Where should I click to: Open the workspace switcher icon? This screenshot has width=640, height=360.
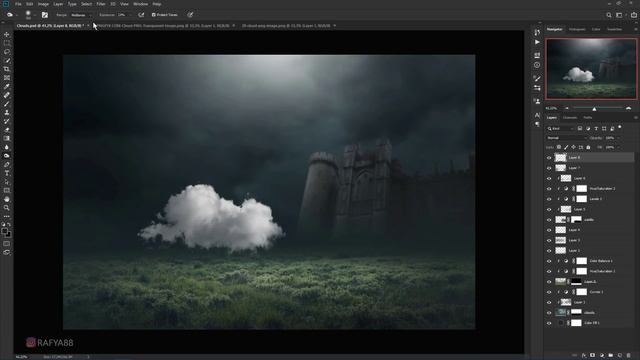click(x=620, y=15)
